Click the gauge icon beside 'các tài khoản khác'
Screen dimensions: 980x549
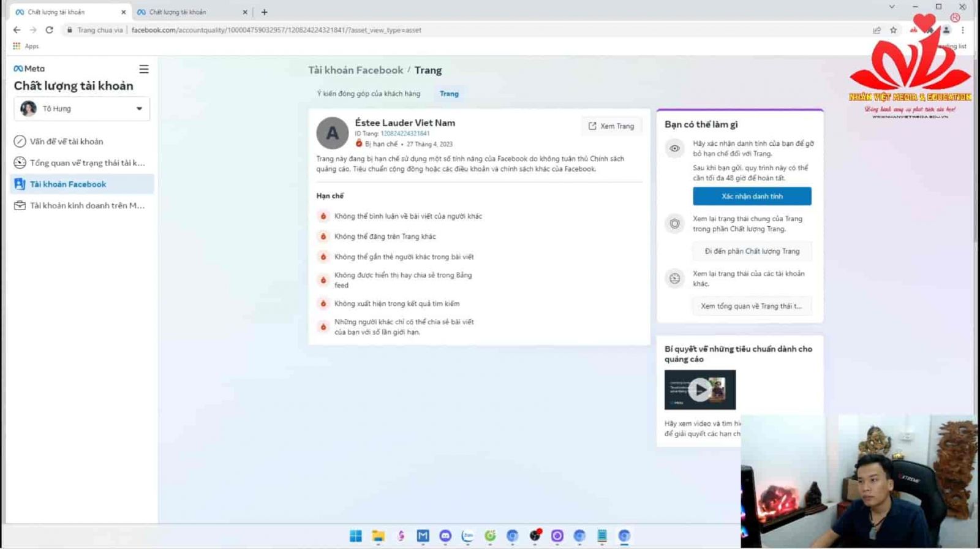coord(674,279)
